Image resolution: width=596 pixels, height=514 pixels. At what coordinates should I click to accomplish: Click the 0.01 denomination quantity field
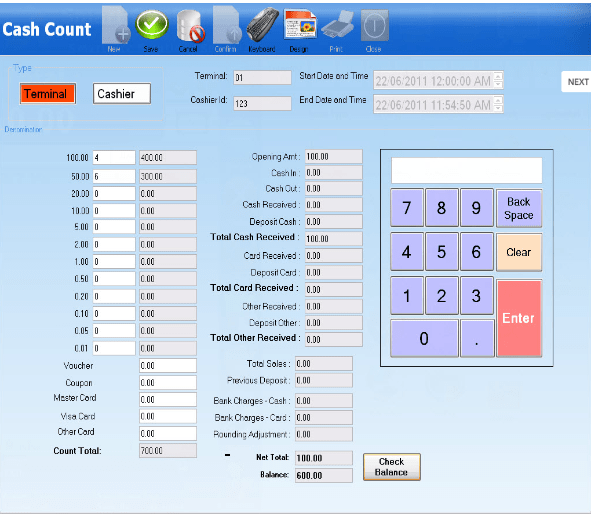coord(114,348)
